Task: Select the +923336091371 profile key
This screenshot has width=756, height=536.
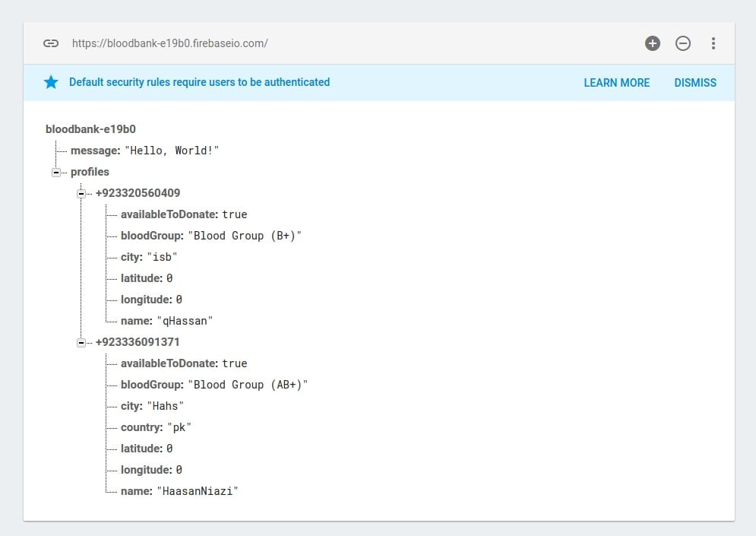Action: pos(138,342)
